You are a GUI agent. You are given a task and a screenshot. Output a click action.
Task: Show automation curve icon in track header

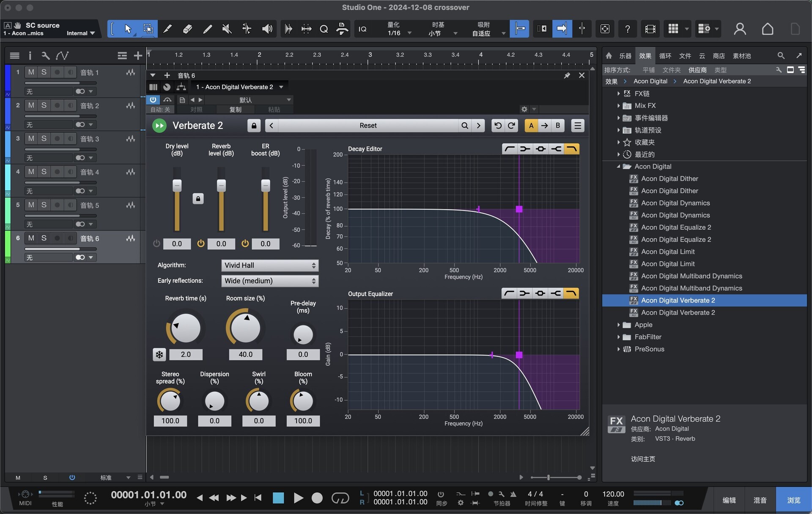[x=62, y=55]
